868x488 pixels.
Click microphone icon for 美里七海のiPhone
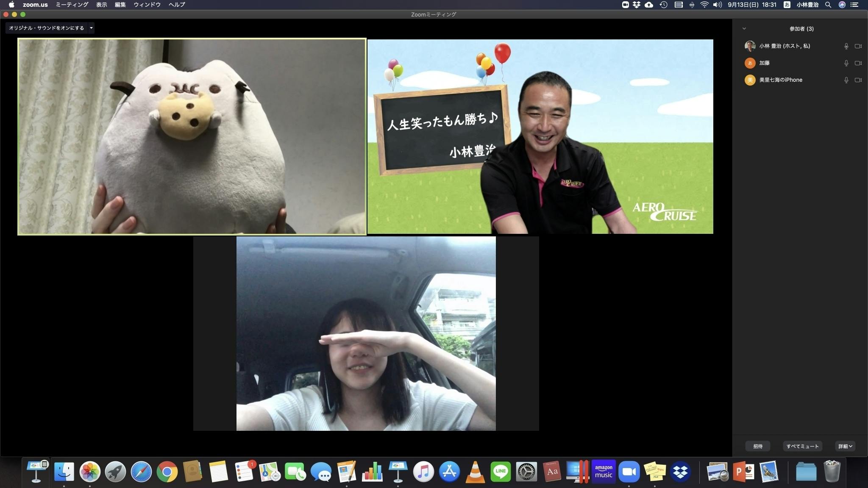point(846,80)
